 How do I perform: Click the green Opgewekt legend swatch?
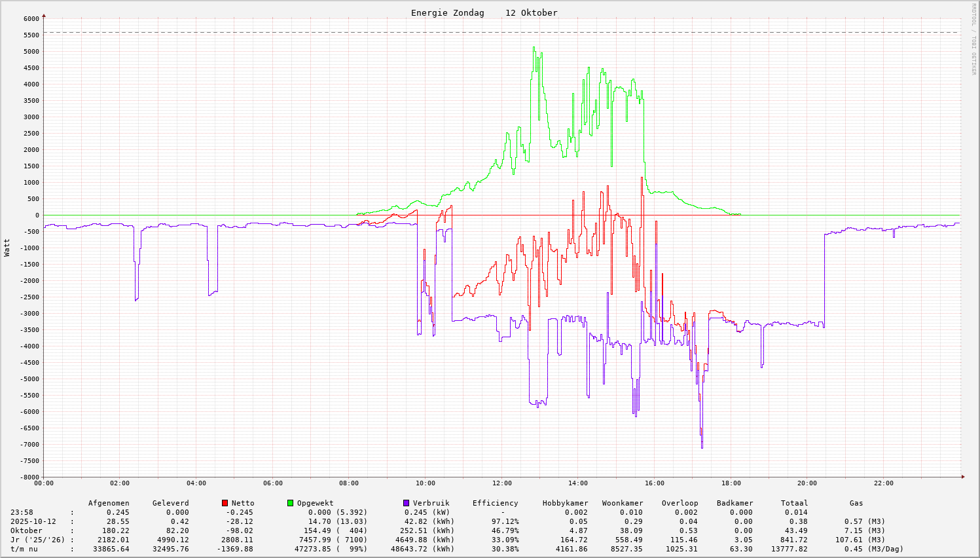(290, 503)
